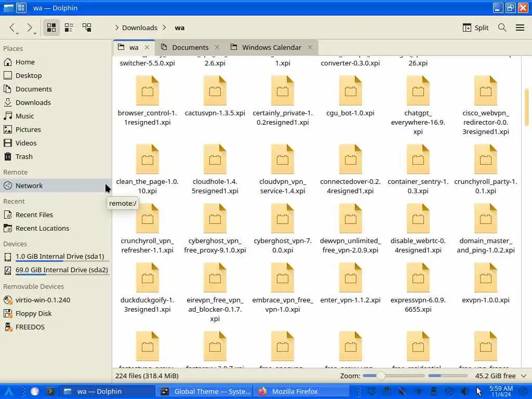Select cactusvpn-1.3.5.xpi file icon
The width and height of the screenshot is (532, 399).
215,90
